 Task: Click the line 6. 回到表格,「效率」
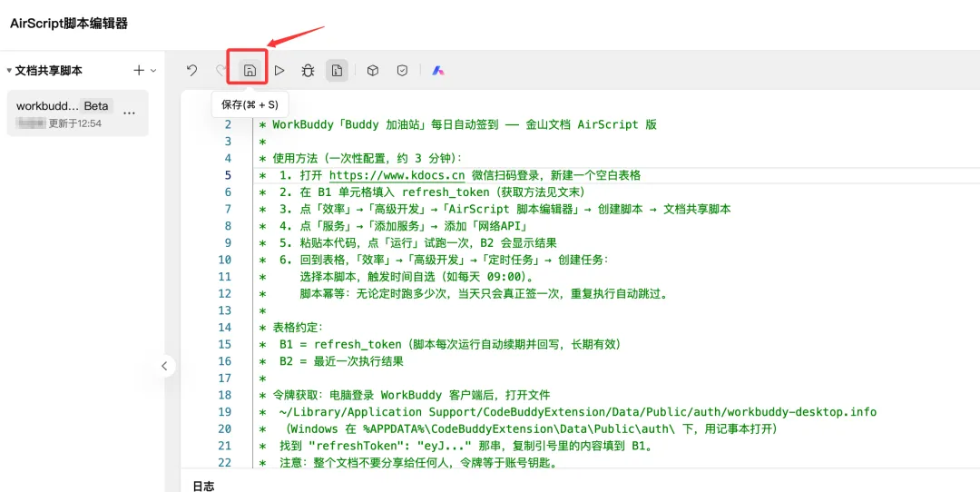(434, 260)
